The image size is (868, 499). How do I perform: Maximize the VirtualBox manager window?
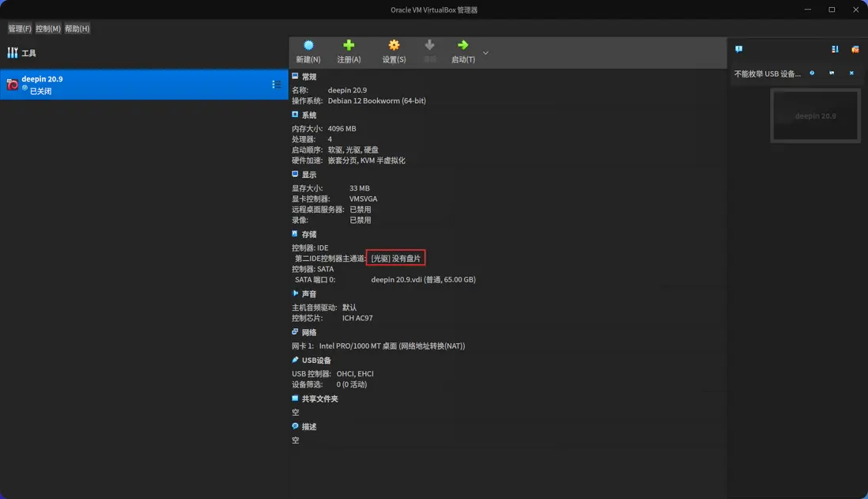832,9
